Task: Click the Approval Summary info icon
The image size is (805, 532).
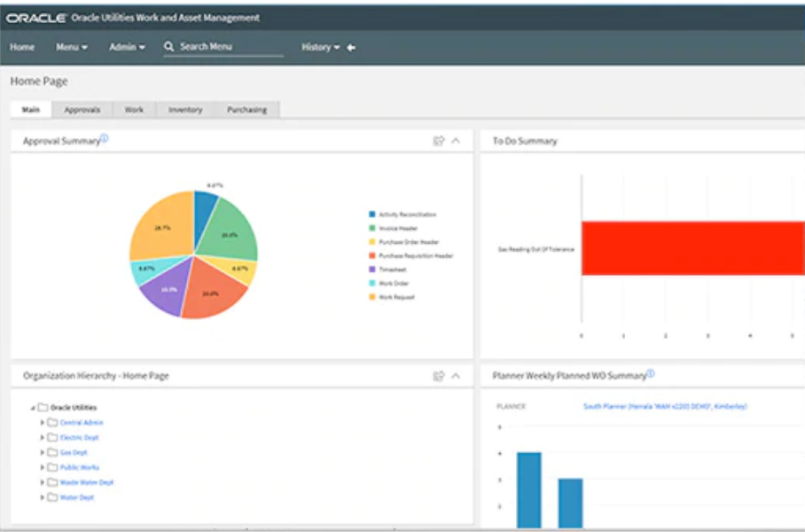Action: click(x=105, y=138)
